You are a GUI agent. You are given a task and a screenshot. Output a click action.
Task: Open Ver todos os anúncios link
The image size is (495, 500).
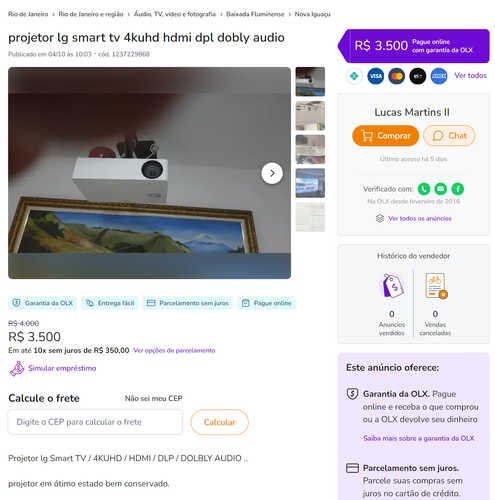[x=420, y=218]
